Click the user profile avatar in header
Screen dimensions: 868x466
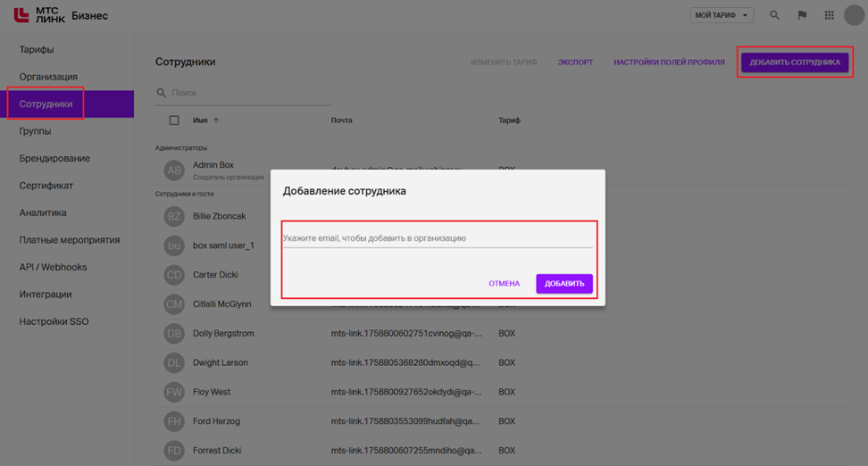point(854,15)
